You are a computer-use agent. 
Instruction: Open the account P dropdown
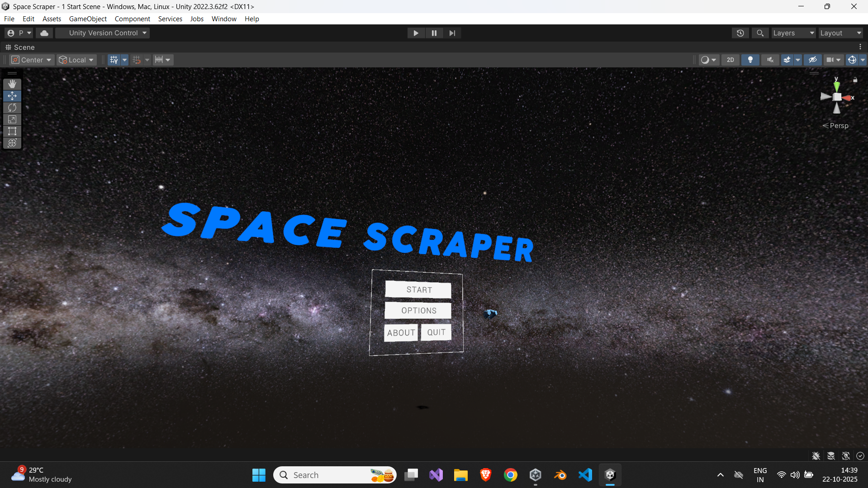point(19,33)
